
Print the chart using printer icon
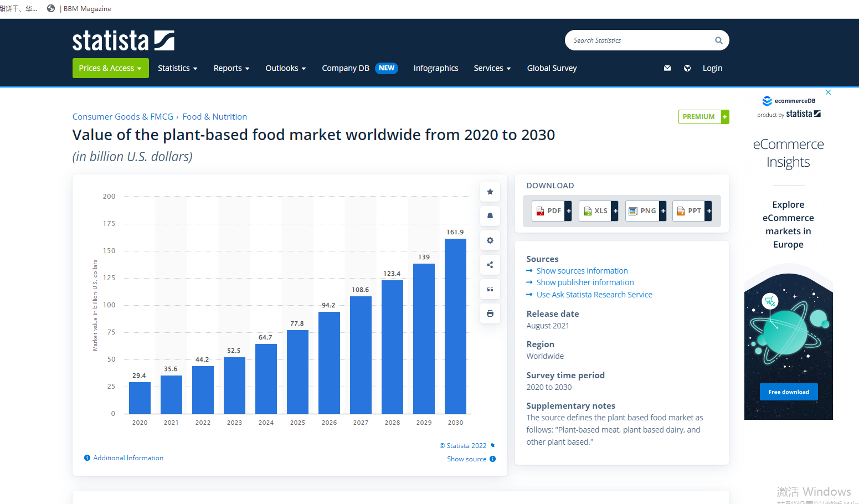490,313
